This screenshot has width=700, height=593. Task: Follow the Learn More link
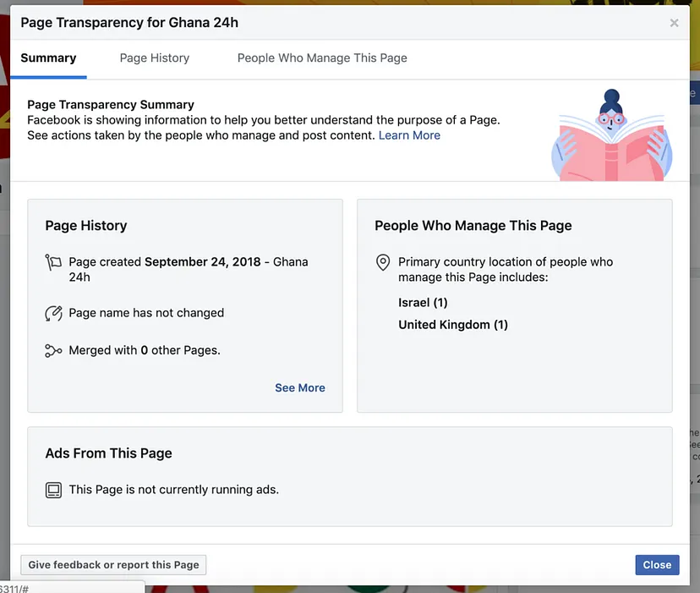409,135
